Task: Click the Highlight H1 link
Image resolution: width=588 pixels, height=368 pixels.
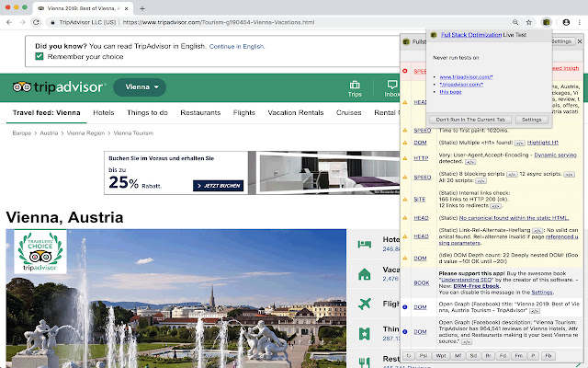Action: click(543, 143)
